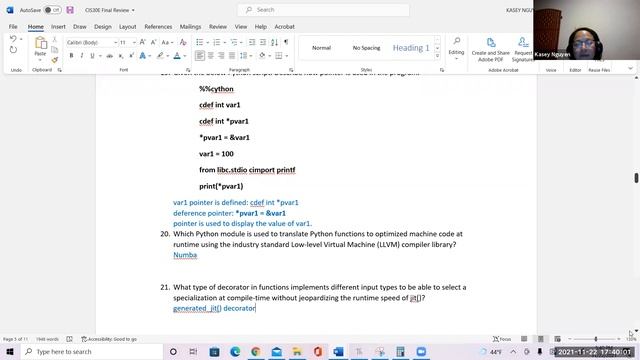Open Microsoft Edge from taskbar
Viewport: 640px width, 360px height.
[235, 351]
